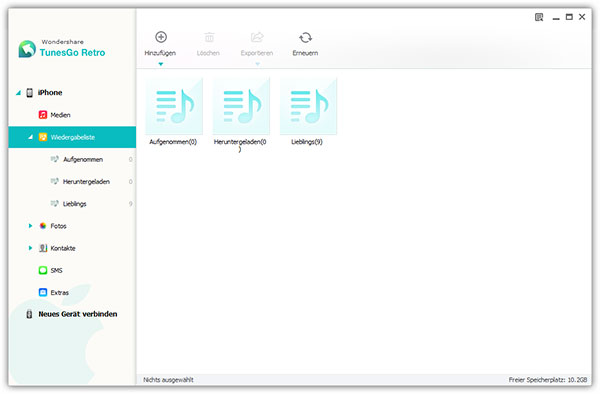600x394 pixels.
Task: Open Kontakte in the sidebar
Action: click(63, 248)
